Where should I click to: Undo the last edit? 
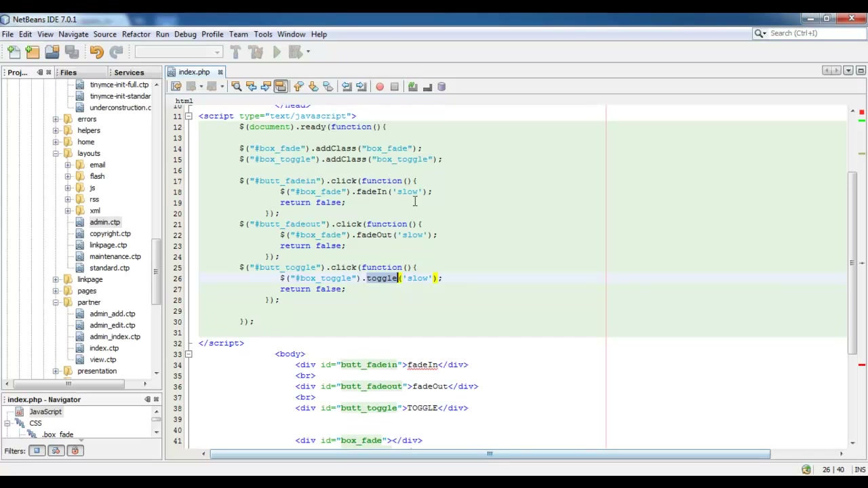(x=96, y=52)
